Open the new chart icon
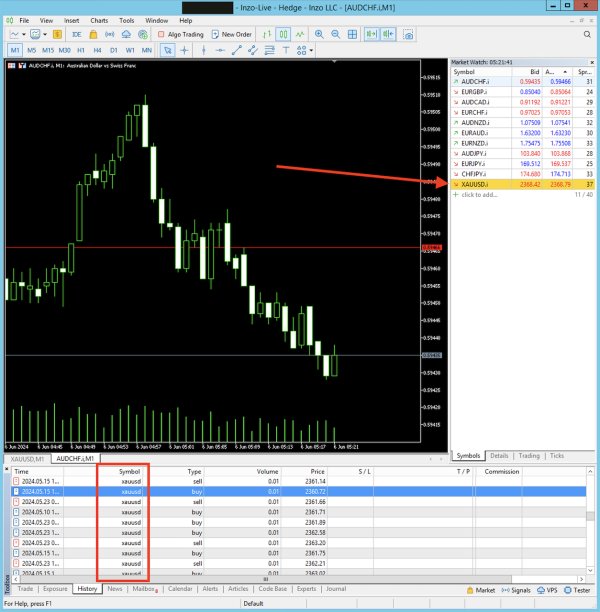600x612 pixels. 14,34
